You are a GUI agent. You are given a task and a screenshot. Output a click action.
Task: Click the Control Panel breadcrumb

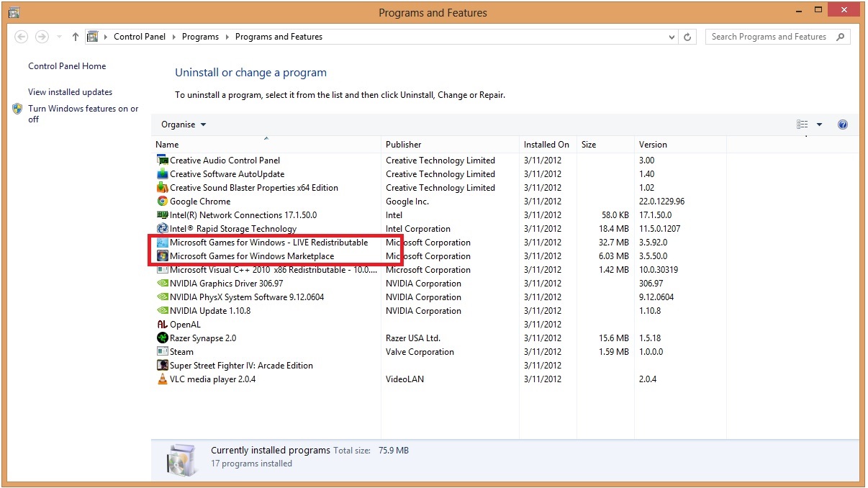(x=140, y=37)
